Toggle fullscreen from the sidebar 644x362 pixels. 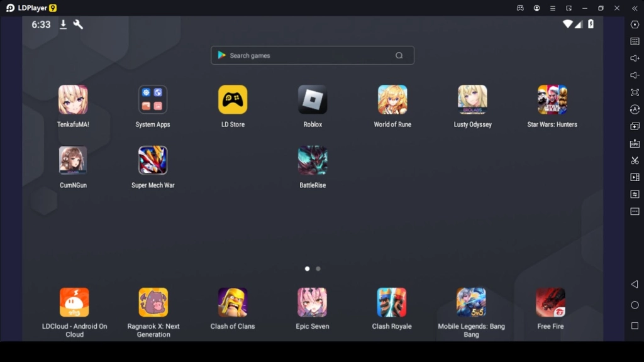click(635, 92)
